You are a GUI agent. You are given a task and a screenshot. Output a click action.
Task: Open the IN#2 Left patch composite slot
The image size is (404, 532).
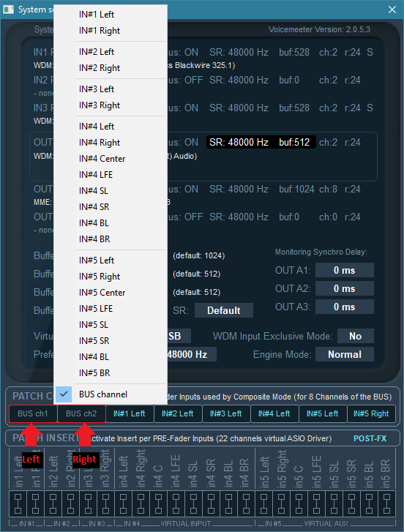point(177,413)
